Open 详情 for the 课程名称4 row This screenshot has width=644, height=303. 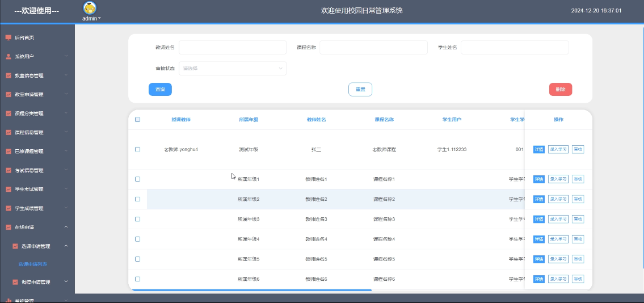pyautogui.click(x=539, y=239)
